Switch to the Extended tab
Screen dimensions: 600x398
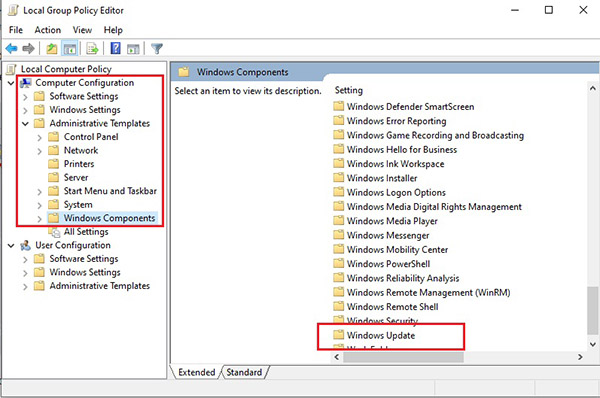(197, 372)
